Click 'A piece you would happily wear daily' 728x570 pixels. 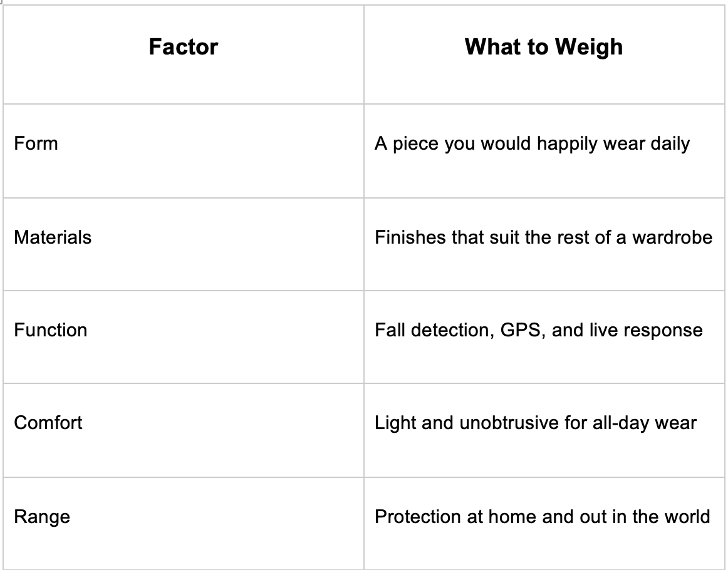pos(532,144)
